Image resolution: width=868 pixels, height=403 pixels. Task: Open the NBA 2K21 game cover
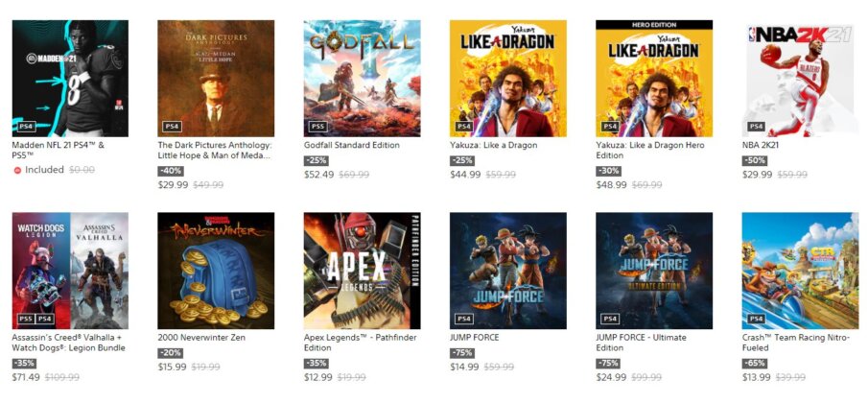801,79
